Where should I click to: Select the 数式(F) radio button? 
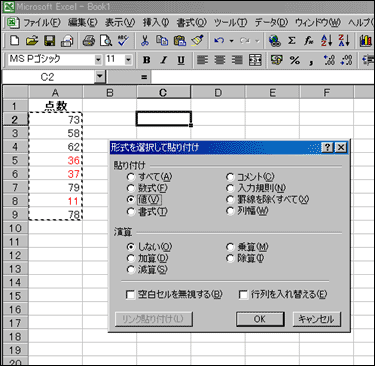(x=131, y=188)
